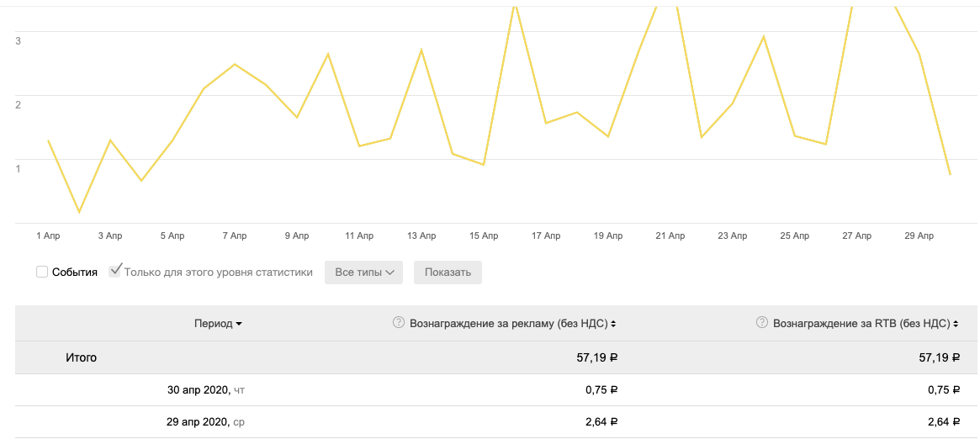Select the 30 апр 2020 row
Screen dimensions: 980x439
(x=497, y=390)
